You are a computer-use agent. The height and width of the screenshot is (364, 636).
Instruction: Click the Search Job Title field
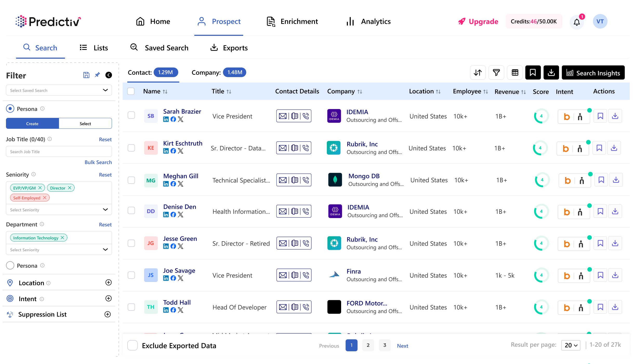(x=59, y=152)
